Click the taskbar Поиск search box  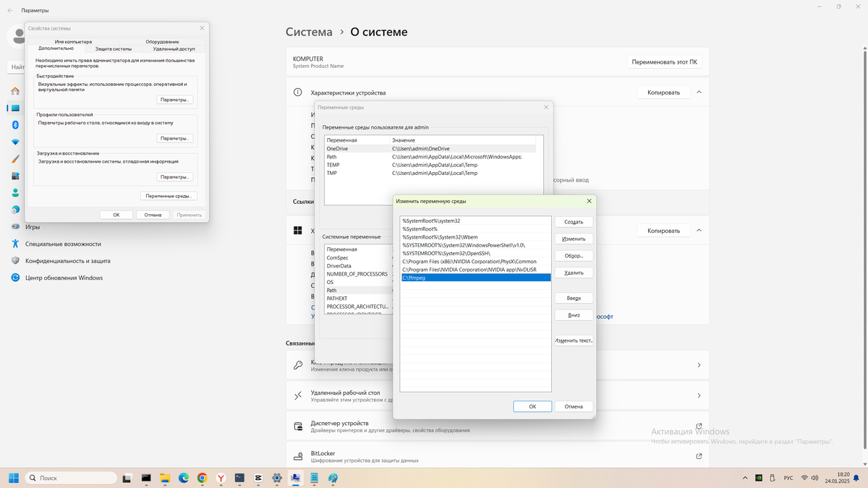pos(71,478)
